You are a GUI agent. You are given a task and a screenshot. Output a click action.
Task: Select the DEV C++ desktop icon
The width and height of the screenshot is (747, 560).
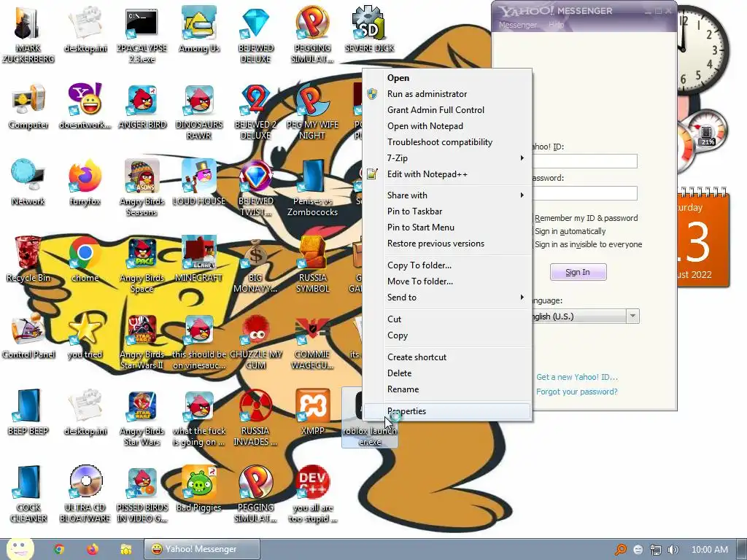point(312,483)
